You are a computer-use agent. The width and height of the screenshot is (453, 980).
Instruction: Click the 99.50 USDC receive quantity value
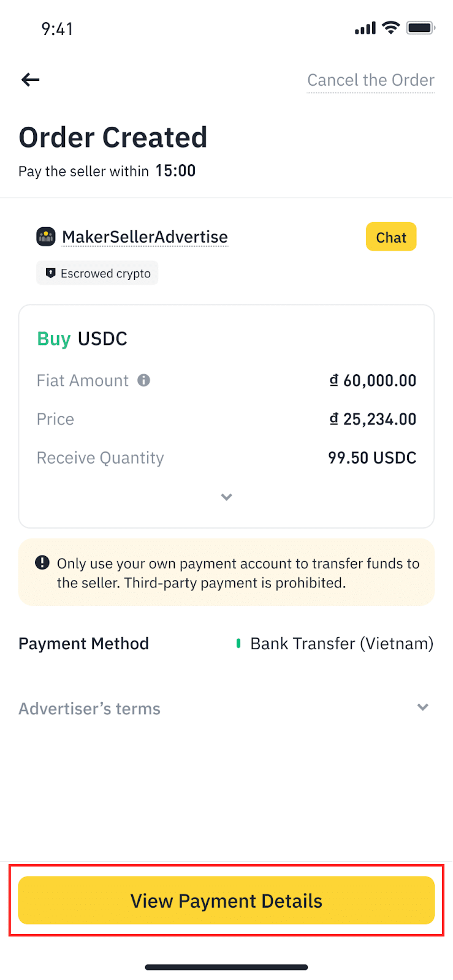(x=372, y=458)
